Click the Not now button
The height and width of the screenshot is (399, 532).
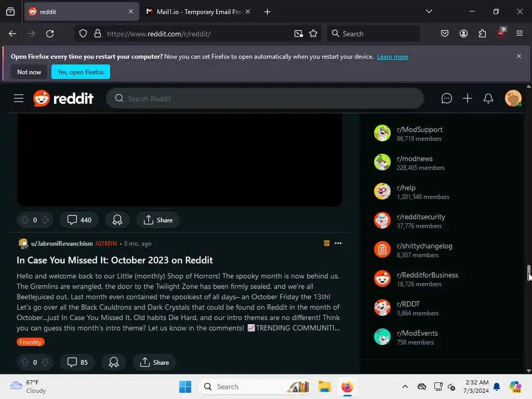pyautogui.click(x=29, y=72)
